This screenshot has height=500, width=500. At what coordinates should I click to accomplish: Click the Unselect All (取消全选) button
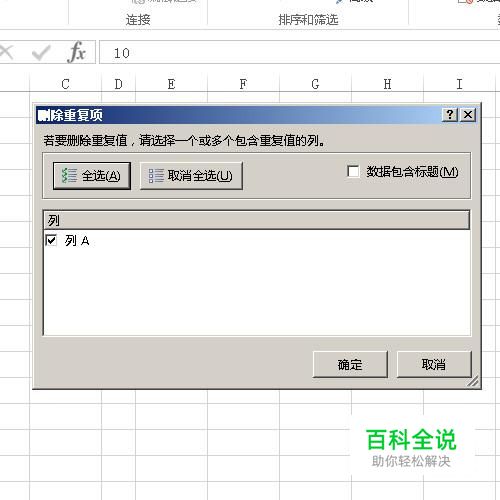click(191, 176)
